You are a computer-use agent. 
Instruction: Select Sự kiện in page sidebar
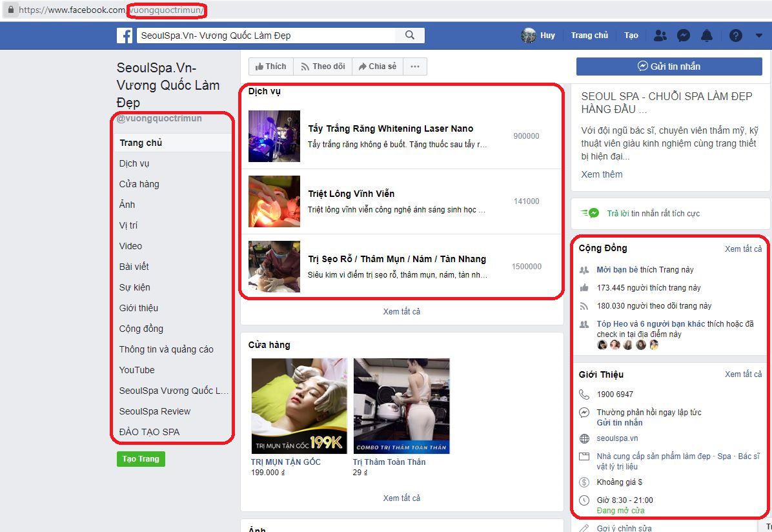click(134, 287)
